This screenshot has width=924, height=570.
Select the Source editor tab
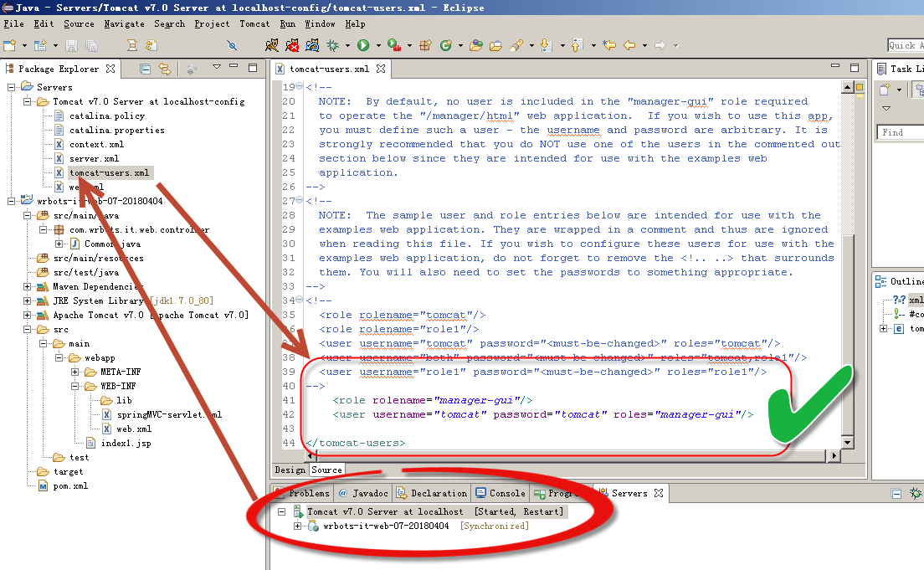point(326,470)
